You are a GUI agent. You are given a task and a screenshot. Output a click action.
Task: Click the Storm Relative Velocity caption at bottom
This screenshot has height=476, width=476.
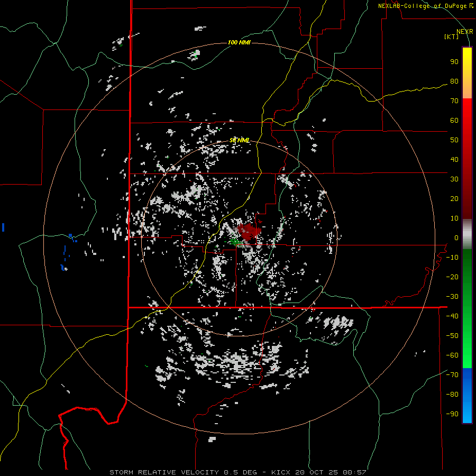coord(238,472)
